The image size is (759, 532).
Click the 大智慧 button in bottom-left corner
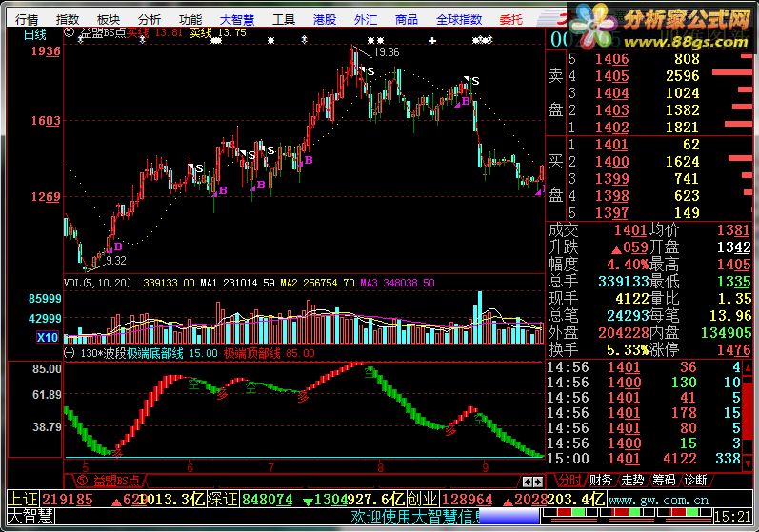[x=31, y=516]
